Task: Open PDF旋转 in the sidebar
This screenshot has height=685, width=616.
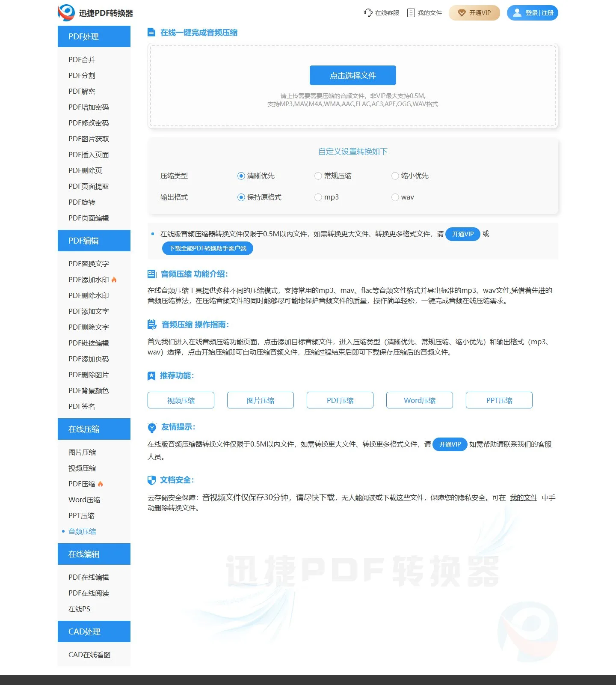Action: [x=82, y=202]
